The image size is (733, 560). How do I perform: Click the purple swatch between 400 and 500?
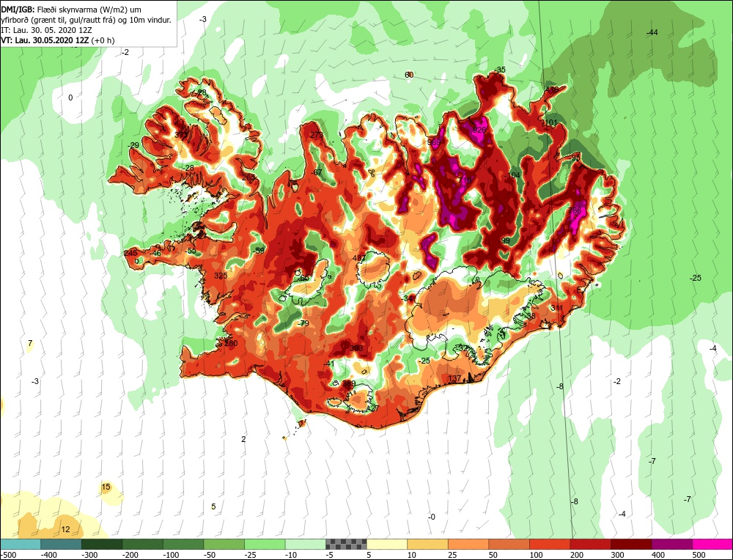pyautogui.click(x=671, y=544)
